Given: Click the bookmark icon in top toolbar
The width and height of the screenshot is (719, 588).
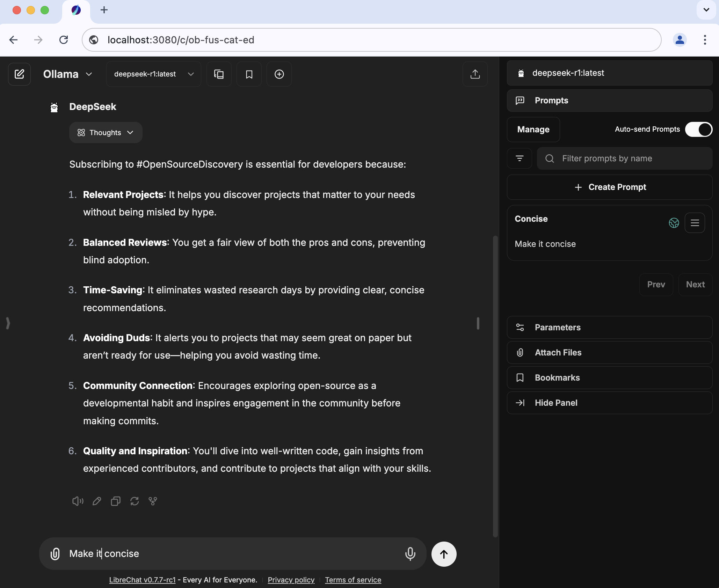Looking at the screenshot, I should (x=249, y=74).
